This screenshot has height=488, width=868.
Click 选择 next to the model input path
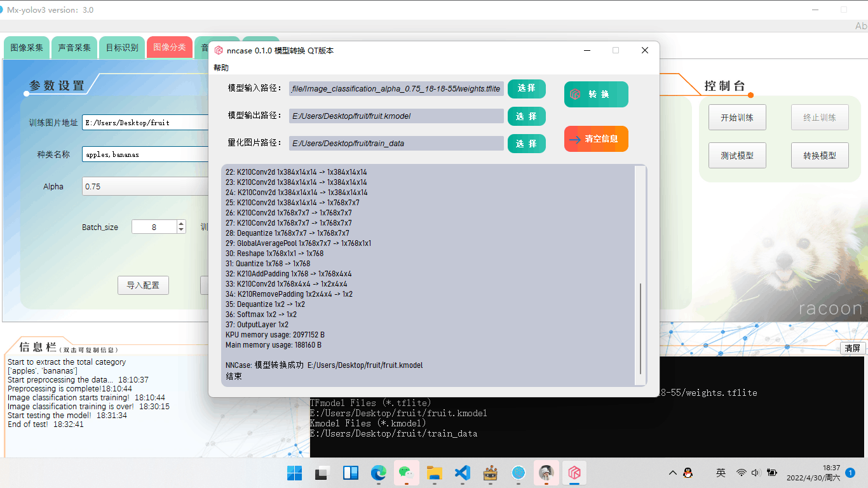(x=526, y=88)
